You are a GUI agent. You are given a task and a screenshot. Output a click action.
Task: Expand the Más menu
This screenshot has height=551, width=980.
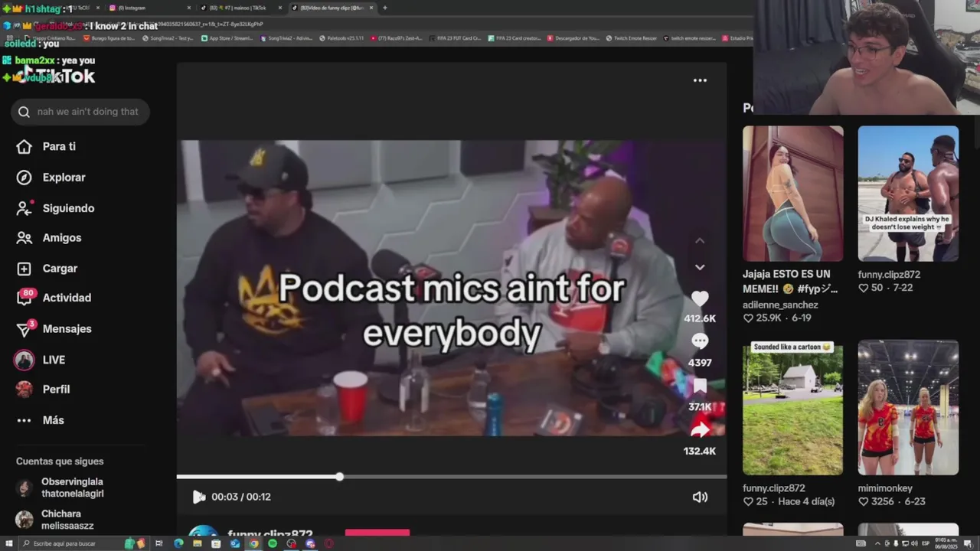pos(41,420)
